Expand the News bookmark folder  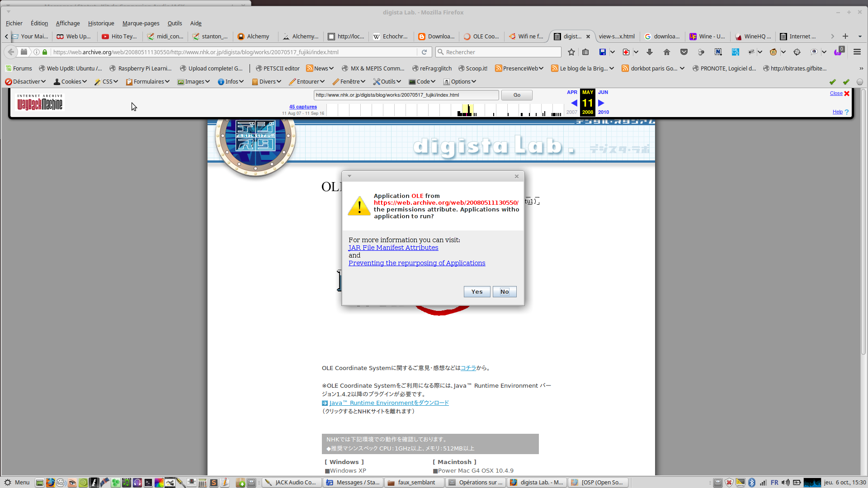click(320, 68)
